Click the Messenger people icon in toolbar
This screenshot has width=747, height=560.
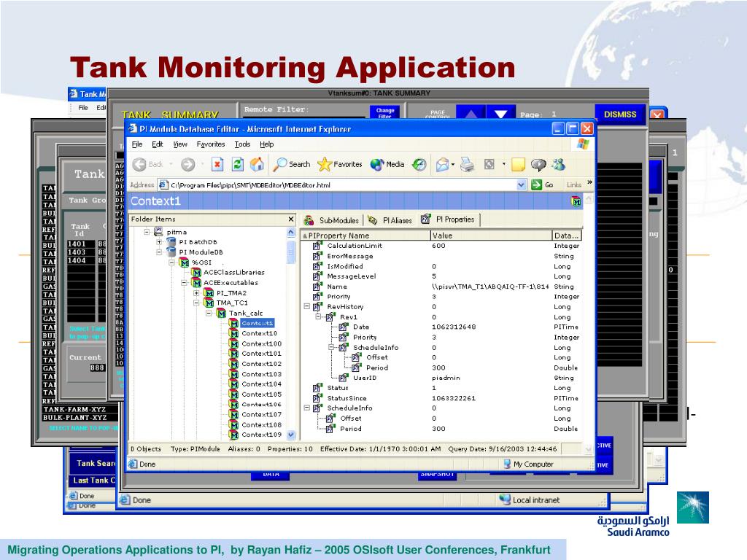pos(559,164)
